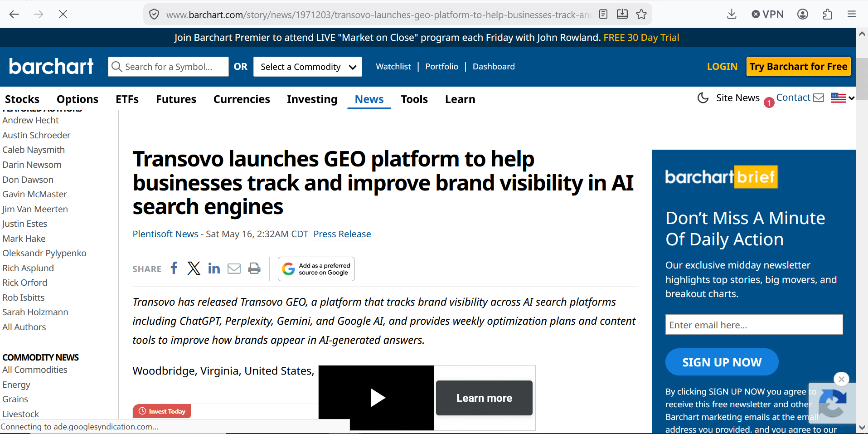868x434 pixels.
Task: Add as a preferred source on Google
Action: click(316, 269)
